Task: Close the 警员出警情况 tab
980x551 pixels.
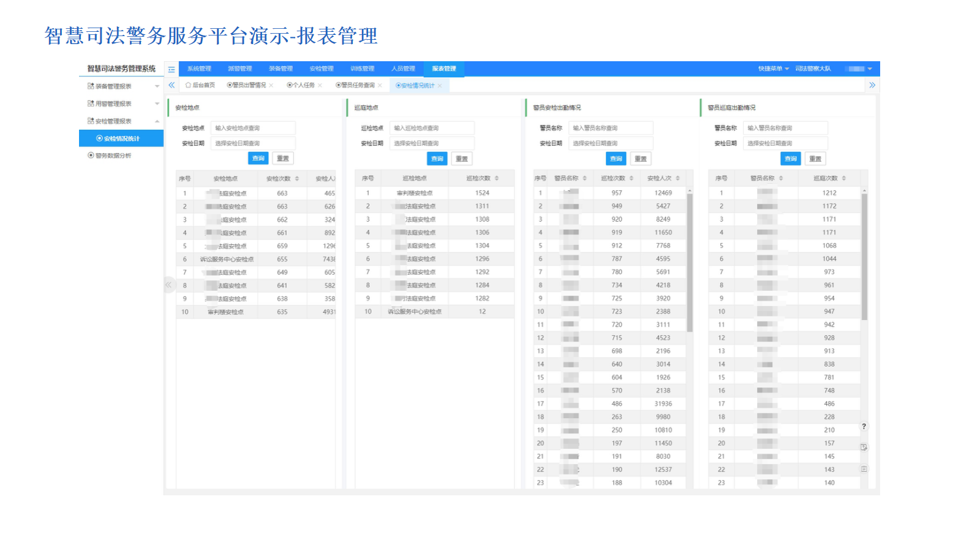Action: pos(271,86)
